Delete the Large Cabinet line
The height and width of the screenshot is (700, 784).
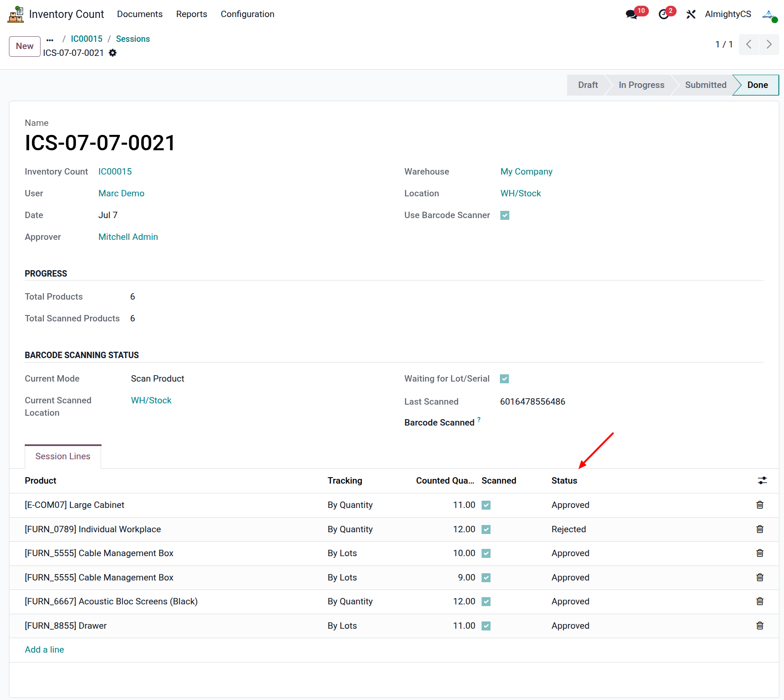760,505
